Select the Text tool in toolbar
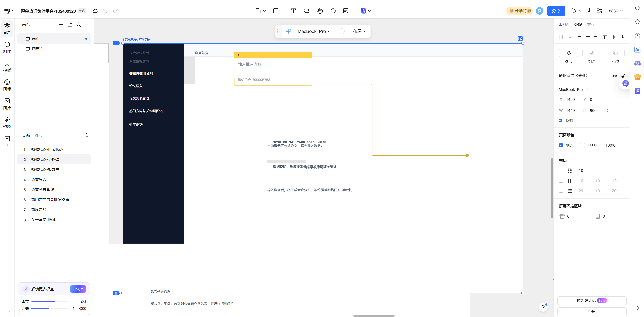The image size is (644, 317). 293,11
